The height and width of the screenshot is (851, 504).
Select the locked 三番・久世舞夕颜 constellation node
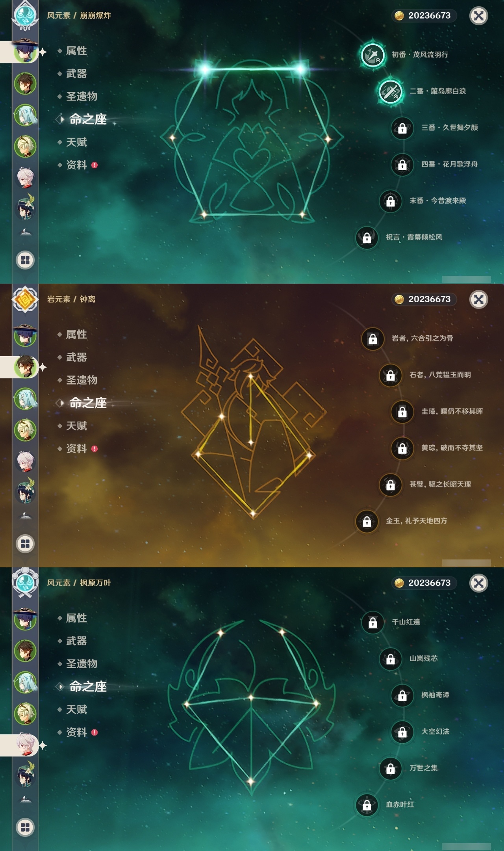(402, 128)
